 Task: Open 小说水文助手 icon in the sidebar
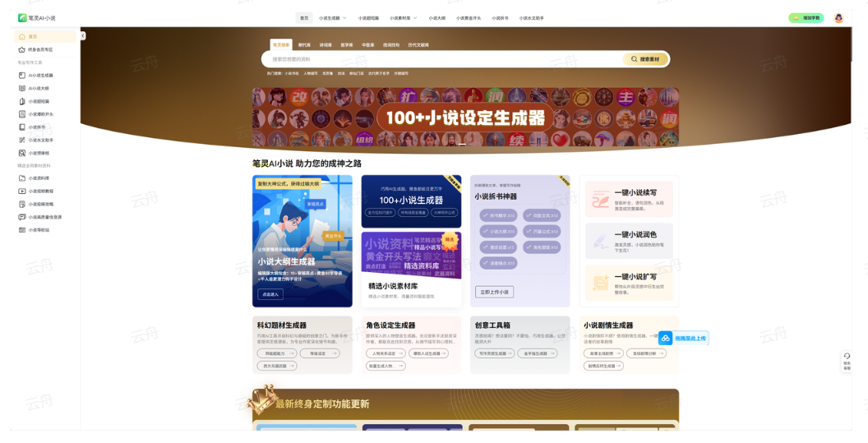click(x=22, y=140)
